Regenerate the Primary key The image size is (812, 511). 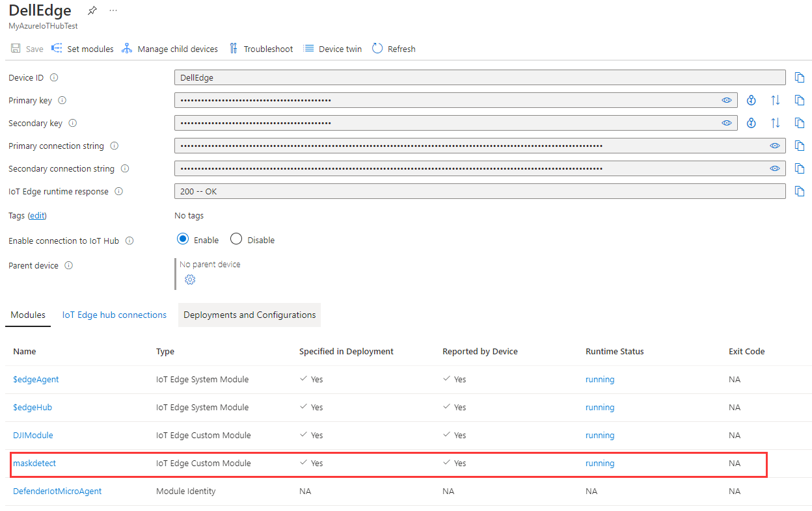(751, 100)
